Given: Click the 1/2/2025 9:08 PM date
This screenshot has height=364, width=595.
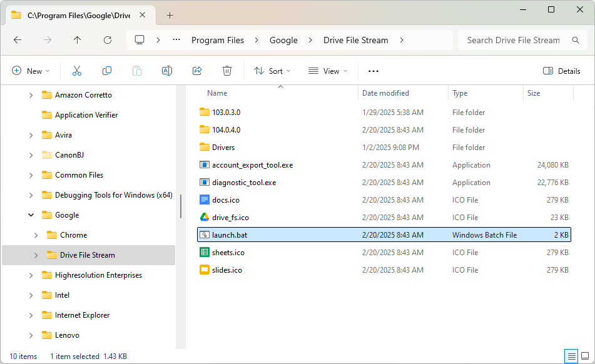Looking at the screenshot, I should pyautogui.click(x=390, y=147).
